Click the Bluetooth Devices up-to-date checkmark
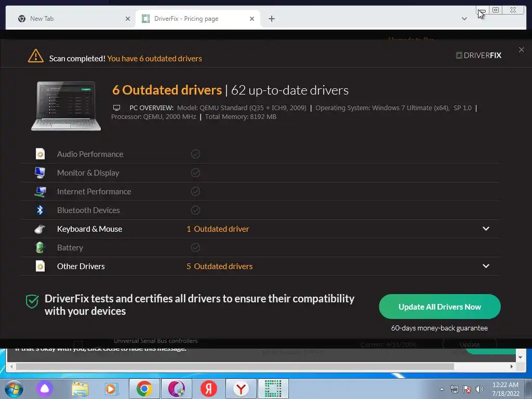 pyautogui.click(x=195, y=210)
